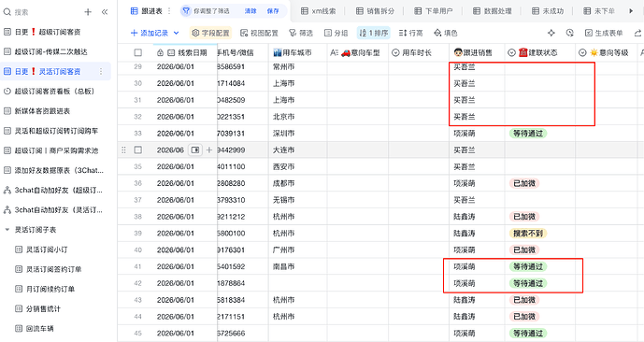
Task: Toggle the select-all checkbox in header
Action: coord(138,52)
